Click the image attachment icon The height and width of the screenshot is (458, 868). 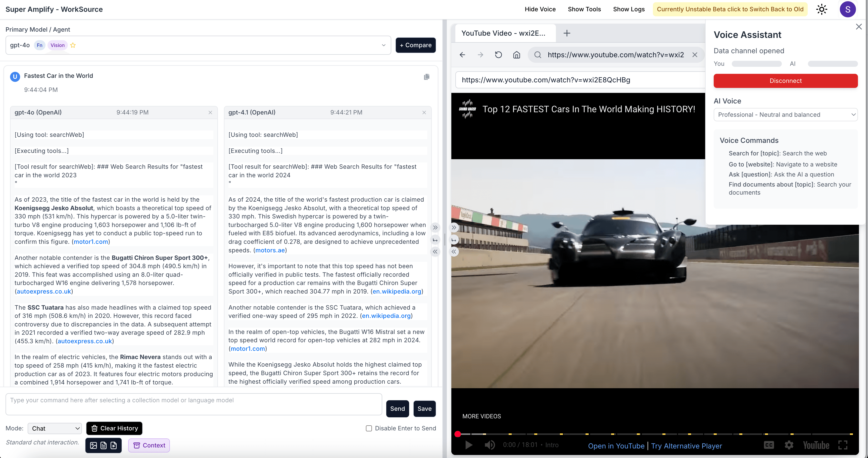(94, 445)
